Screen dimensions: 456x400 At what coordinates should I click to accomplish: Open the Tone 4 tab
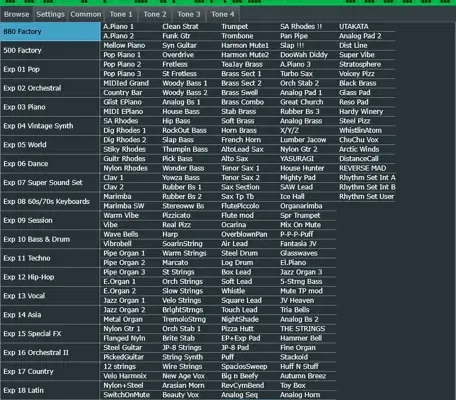click(222, 14)
